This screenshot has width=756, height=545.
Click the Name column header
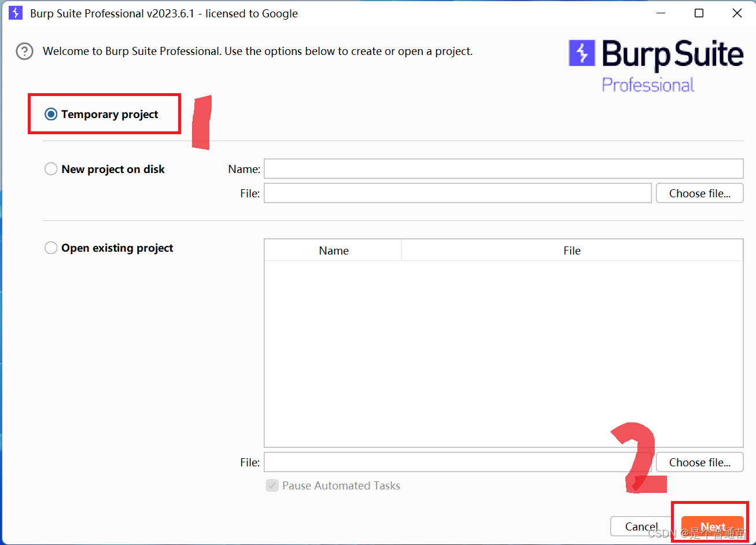[x=333, y=251]
